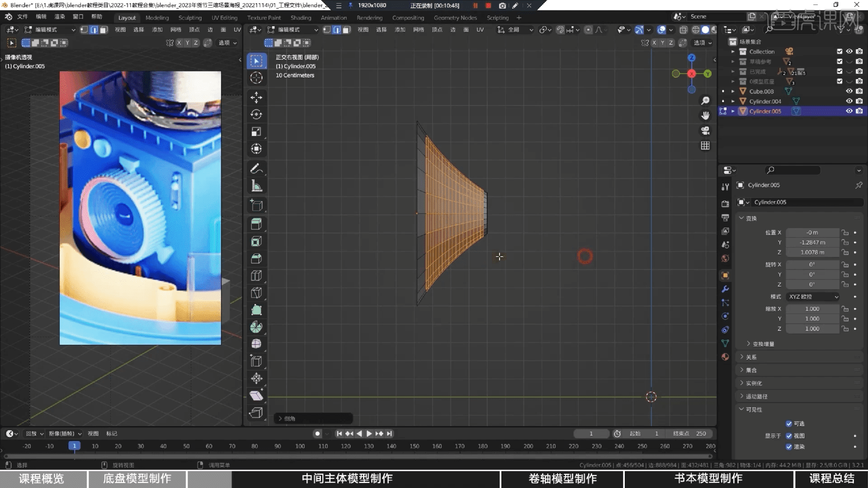Open the 顶点 vertex menu in right viewport

(437, 30)
